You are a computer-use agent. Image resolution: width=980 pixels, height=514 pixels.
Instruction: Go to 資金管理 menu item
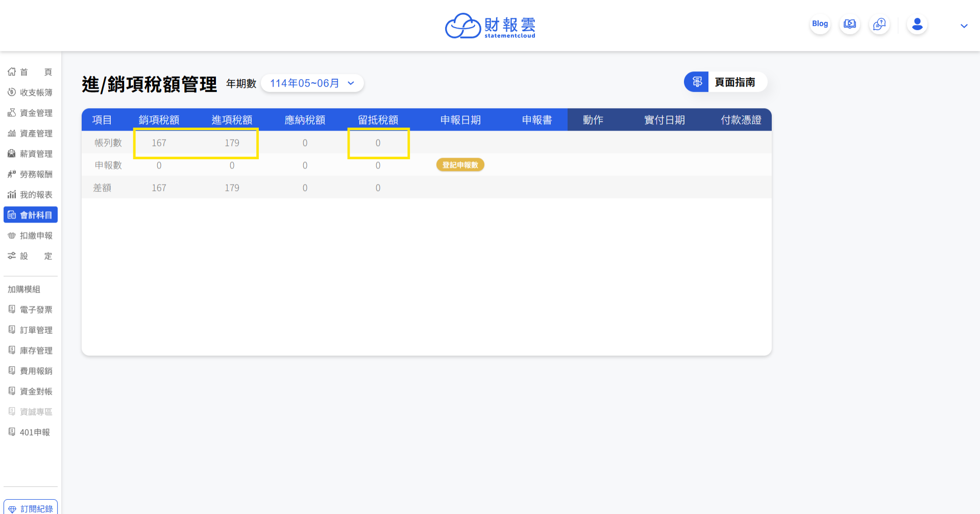pyautogui.click(x=31, y=113)
